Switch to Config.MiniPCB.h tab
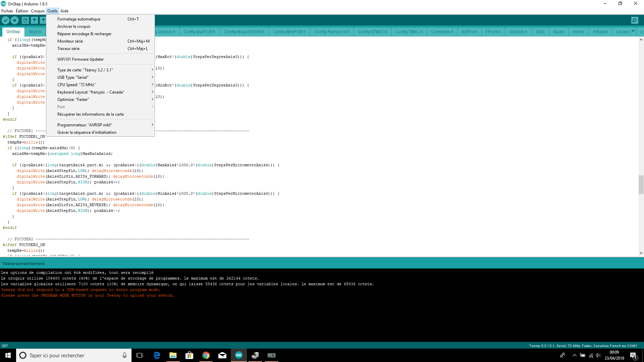The width and height of the screenshot is (644, 362). click(x=289, y=32)
